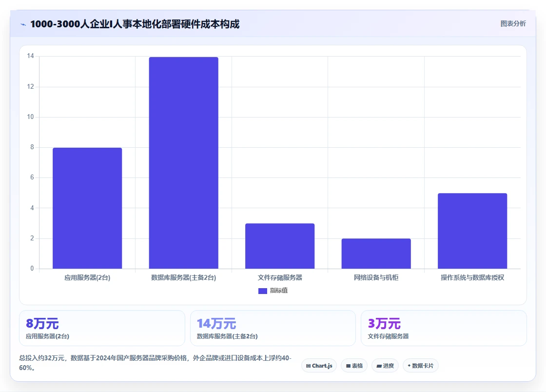Click the 总投入约32万元 footnote text
Image resolution: width=546 pixels, height=392 pixels.
(x=156, y=363)
